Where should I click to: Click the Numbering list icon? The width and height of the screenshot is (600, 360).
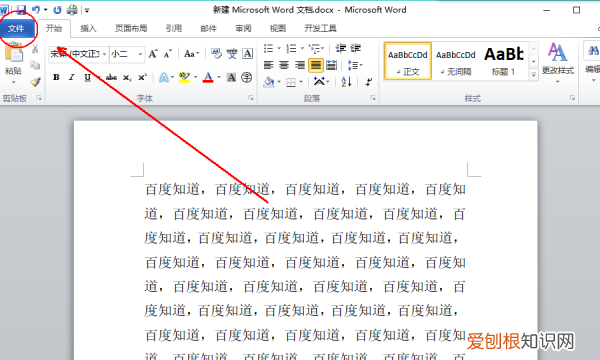point(292,49)
